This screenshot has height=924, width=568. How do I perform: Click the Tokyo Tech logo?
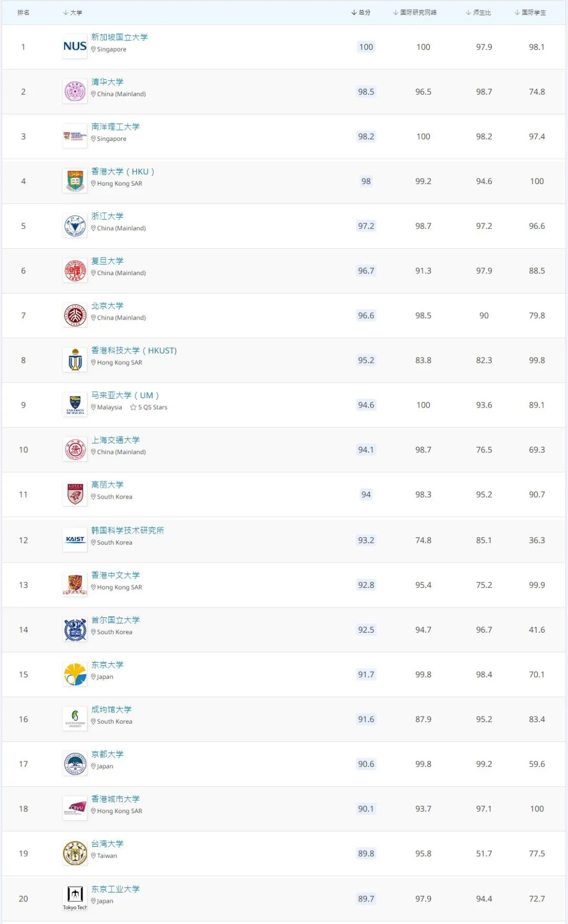tap(75, 897)
